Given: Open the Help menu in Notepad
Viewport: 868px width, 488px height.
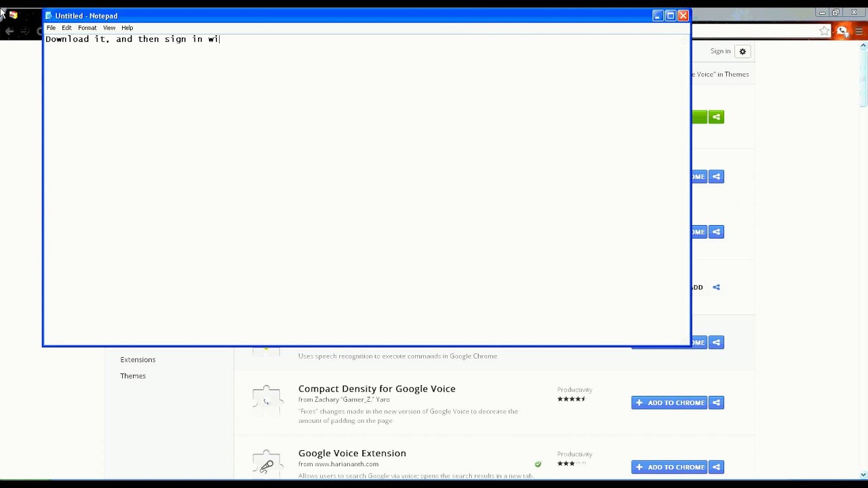Looking at the screenshot, I should [127, 28].
